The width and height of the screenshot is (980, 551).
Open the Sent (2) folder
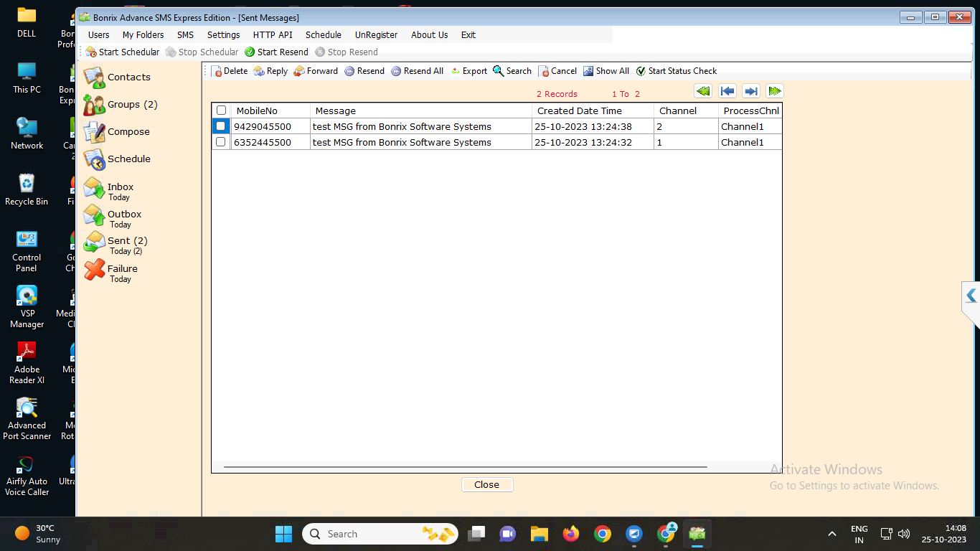[116, 245]
